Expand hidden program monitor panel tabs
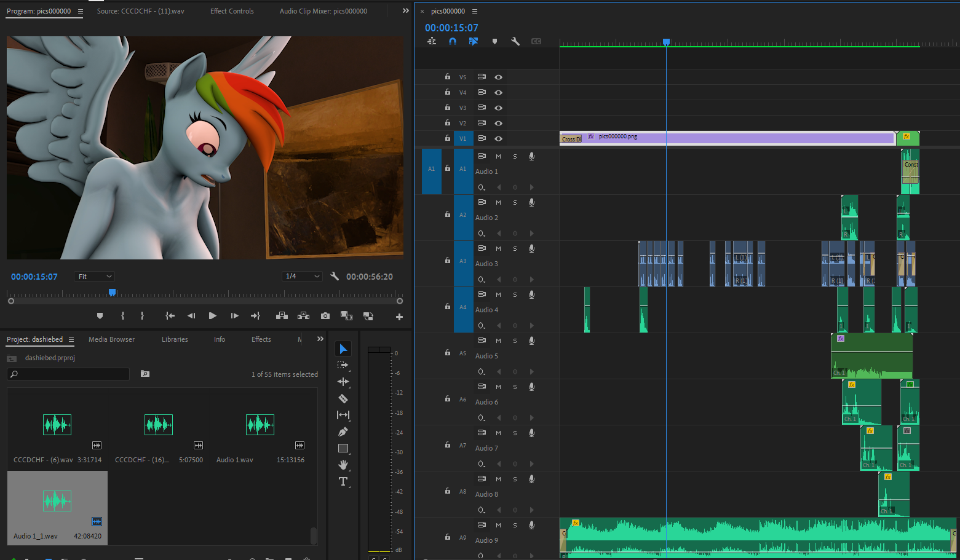Screen dimensions: 960x560 (405, 10)
